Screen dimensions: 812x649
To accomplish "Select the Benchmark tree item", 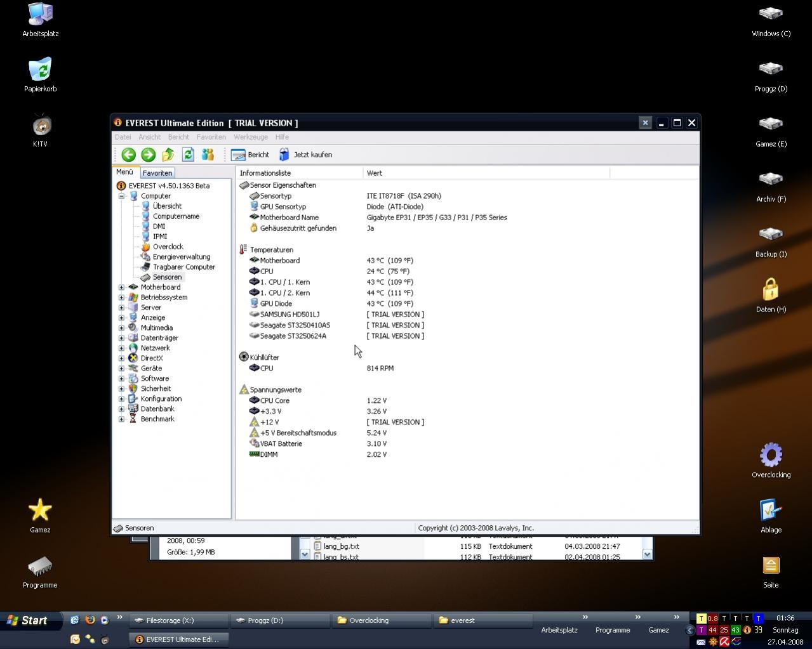I will (x=157, y=419).
